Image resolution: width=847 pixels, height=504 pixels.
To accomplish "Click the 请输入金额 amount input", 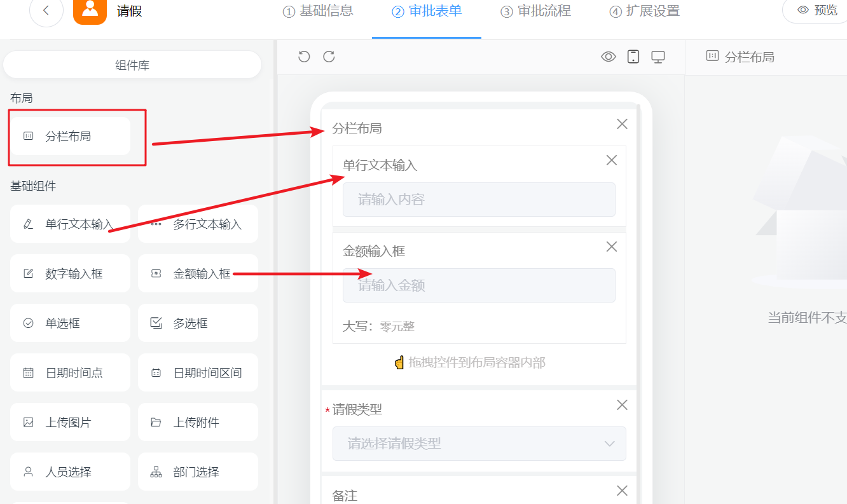I will [x=479, y=285].
